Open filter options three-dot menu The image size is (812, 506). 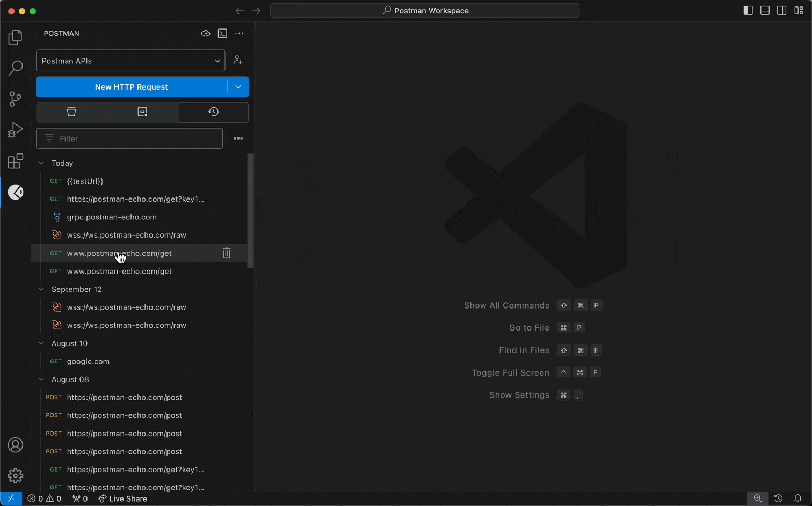click(238, 138)
